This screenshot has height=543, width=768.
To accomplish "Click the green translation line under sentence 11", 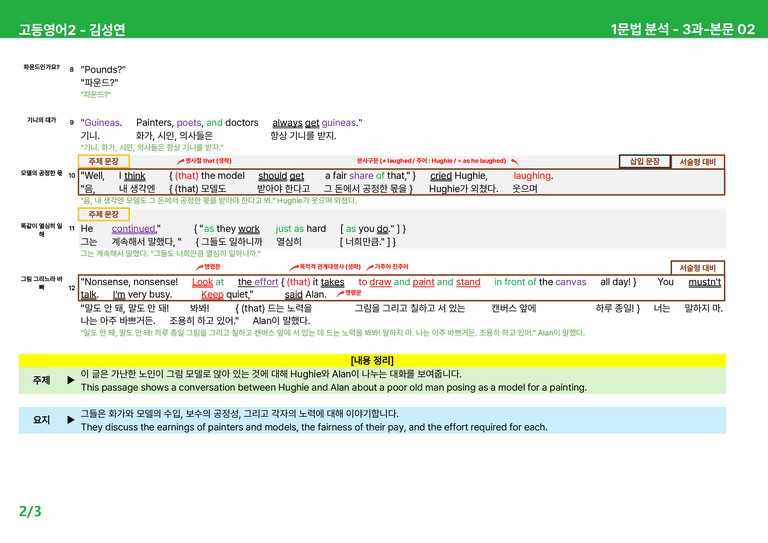I will click(170, 254).
